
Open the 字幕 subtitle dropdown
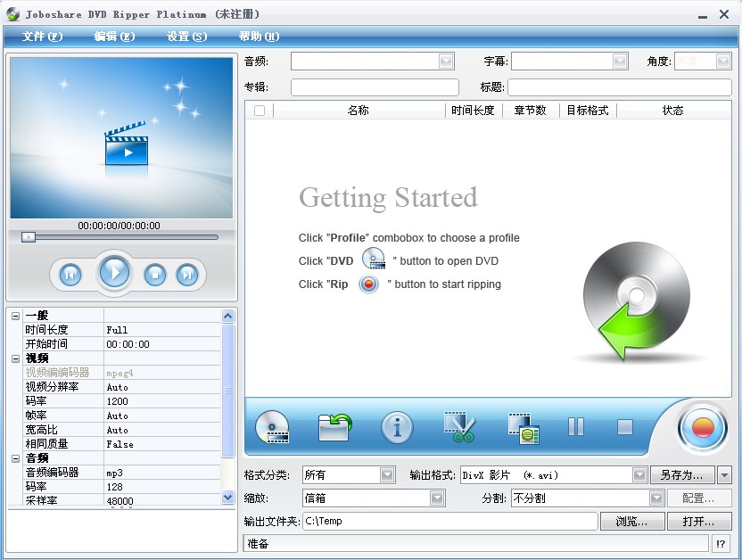tap(620, 61)
